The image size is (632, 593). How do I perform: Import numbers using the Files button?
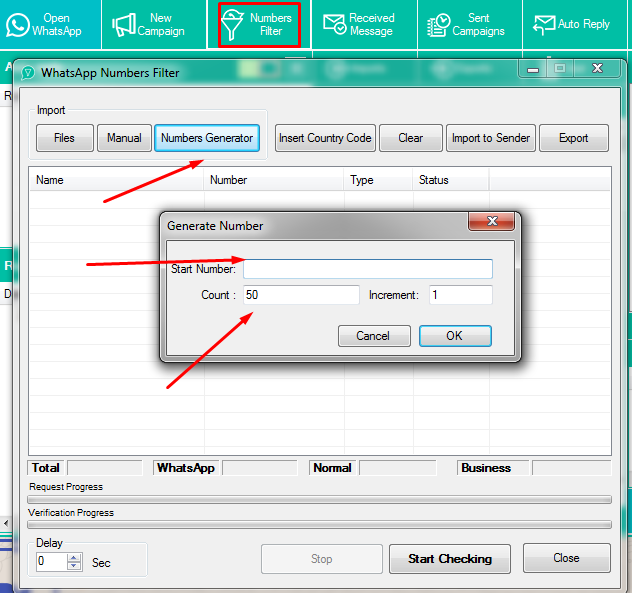pos(64,138)
